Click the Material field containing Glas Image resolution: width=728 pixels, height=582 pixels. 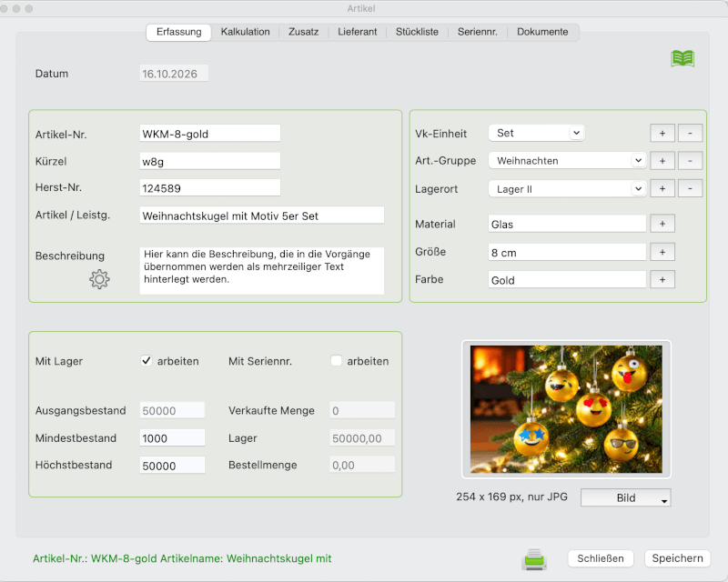click(567, 225)
